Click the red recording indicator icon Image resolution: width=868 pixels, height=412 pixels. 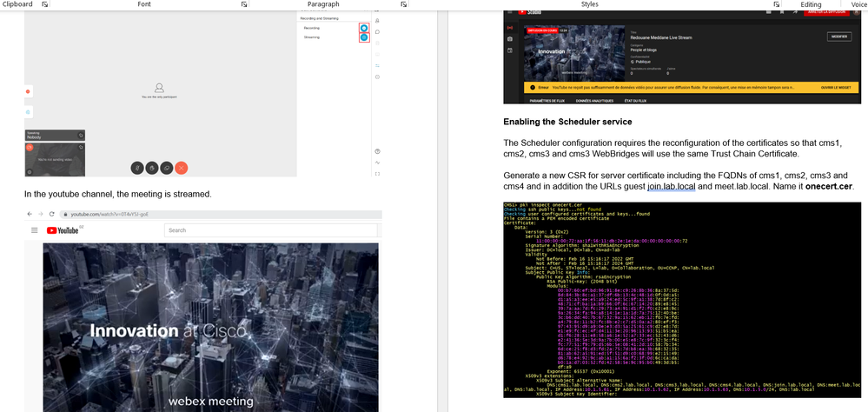[x=28, y=91]
